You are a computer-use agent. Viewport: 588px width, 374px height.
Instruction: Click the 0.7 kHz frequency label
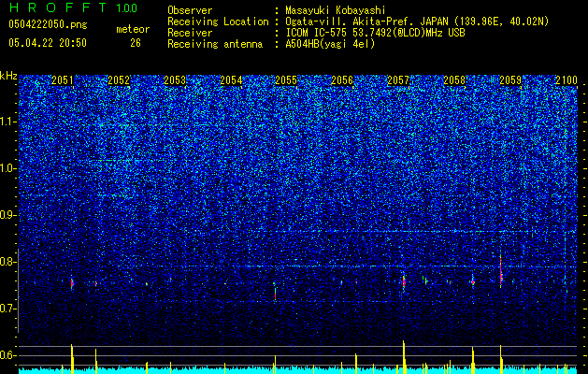[7, 309]
